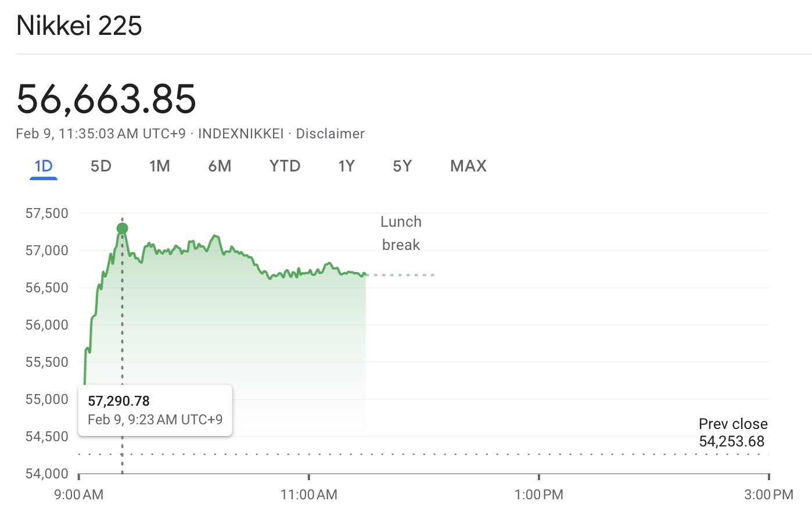Open the 5Y time range
The height and width of the screenshot is (522, 812).
402,166
